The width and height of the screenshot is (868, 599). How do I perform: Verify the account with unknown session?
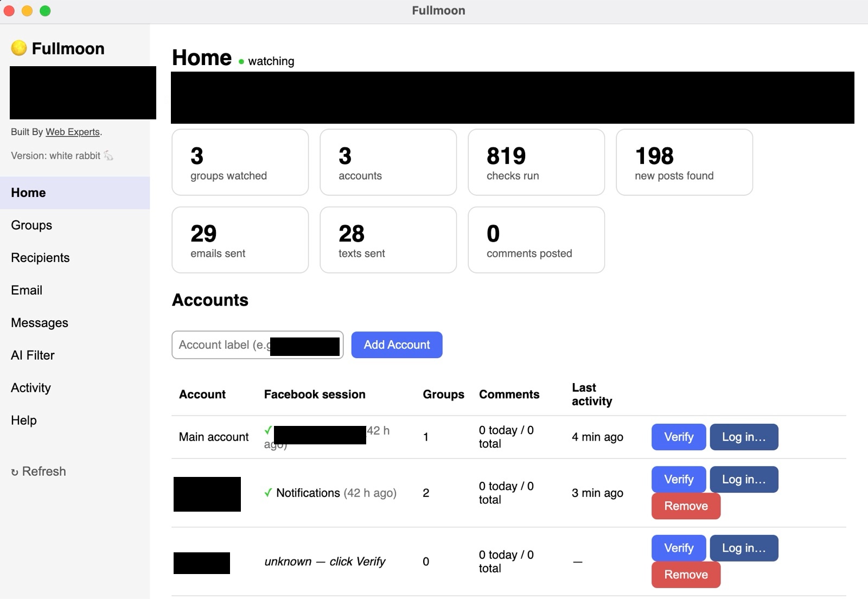pos(679,548)
